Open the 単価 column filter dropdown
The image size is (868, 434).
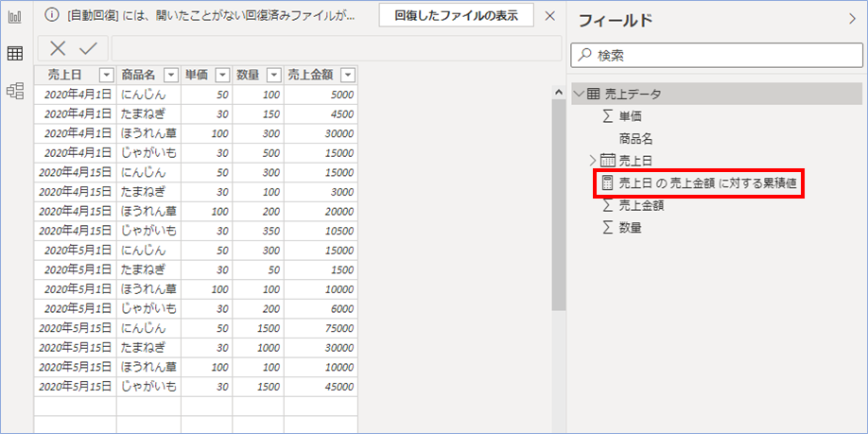pyautogui.click(x=222, y=75)
